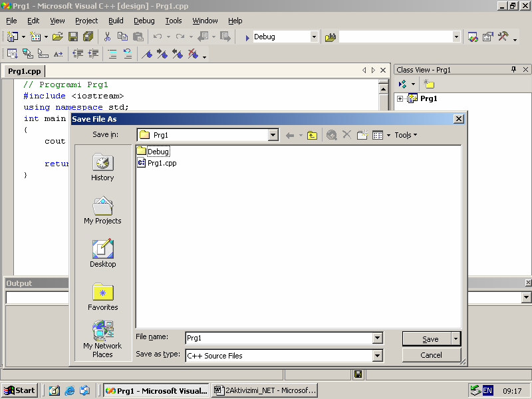Viewport: 532px width, 399px height.
Task: Expand the Prg1 node in Class View
Action: click(400, 98)
